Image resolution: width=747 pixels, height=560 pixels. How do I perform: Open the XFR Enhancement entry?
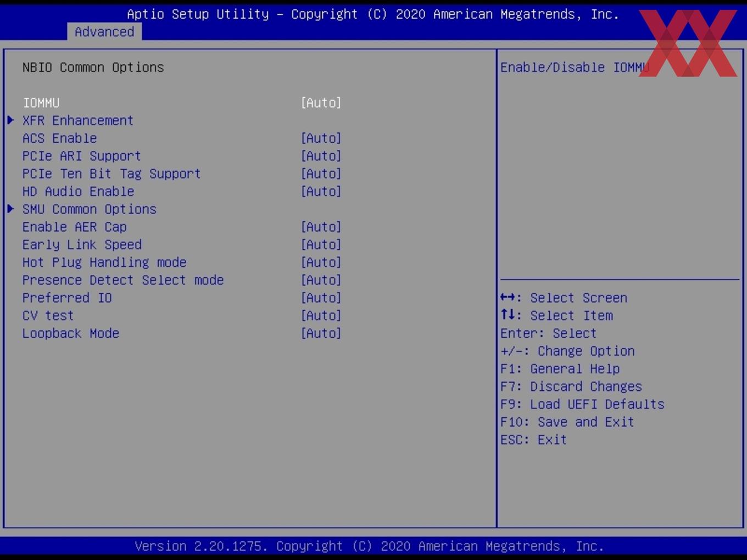click(78, 120)
